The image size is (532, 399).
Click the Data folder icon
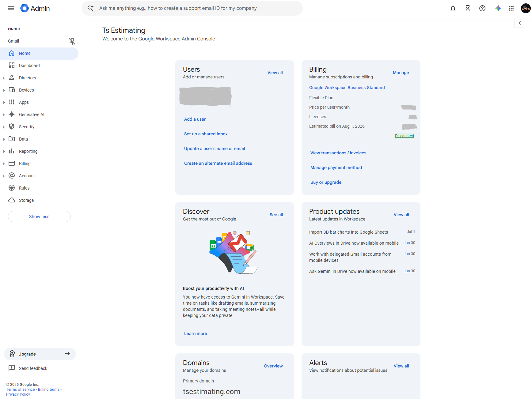tap(12, 139)
